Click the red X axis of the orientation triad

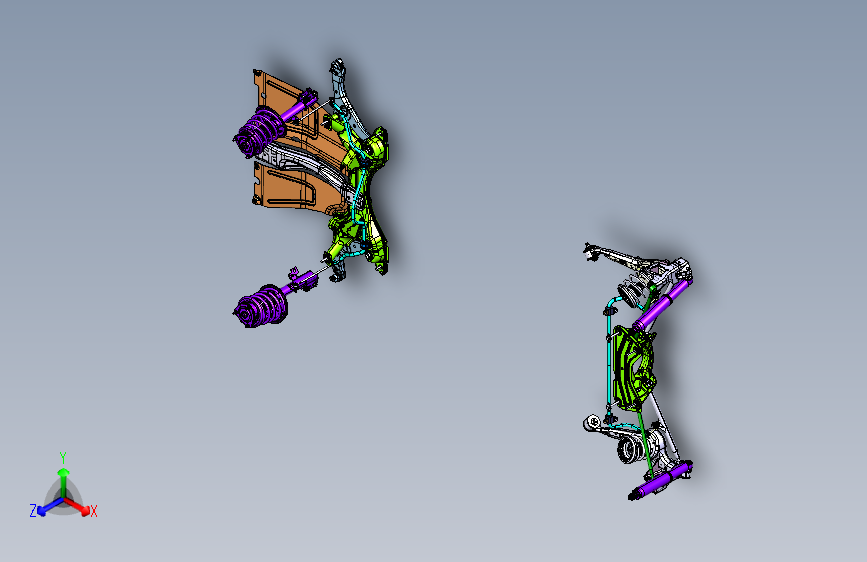click(78, 506)
